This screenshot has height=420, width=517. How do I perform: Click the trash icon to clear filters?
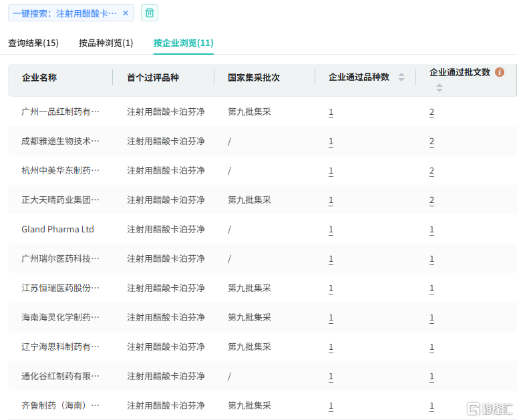(x=150, y=13)
